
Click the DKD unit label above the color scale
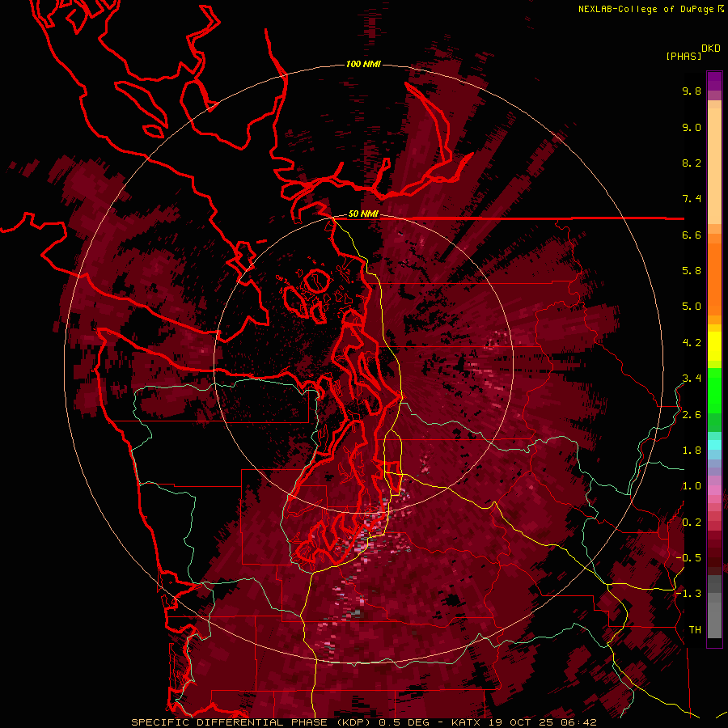tap(711, 49)
